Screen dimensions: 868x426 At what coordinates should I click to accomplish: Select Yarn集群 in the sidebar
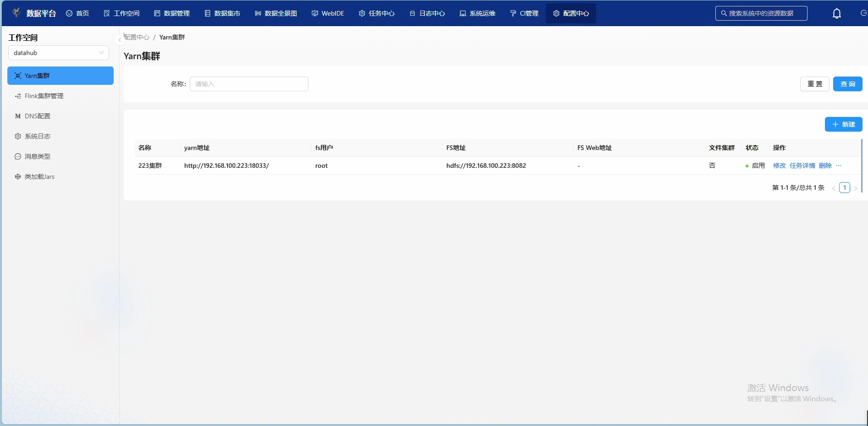click(60, 76)
